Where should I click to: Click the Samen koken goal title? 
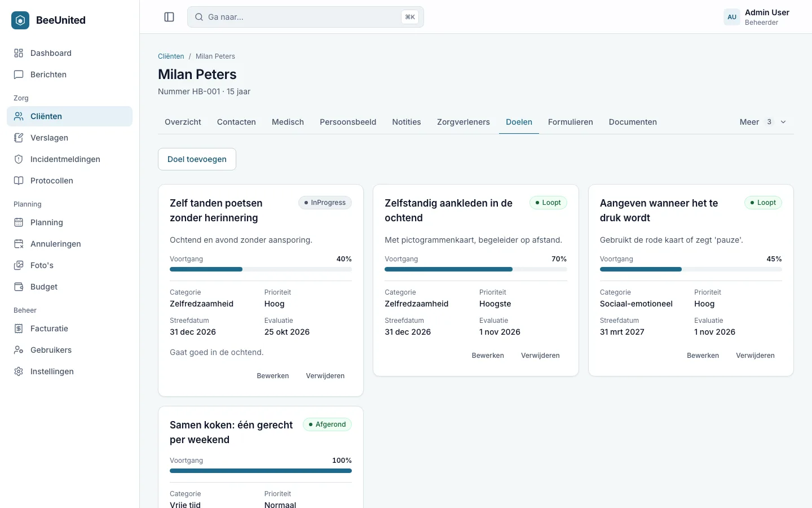231,432
